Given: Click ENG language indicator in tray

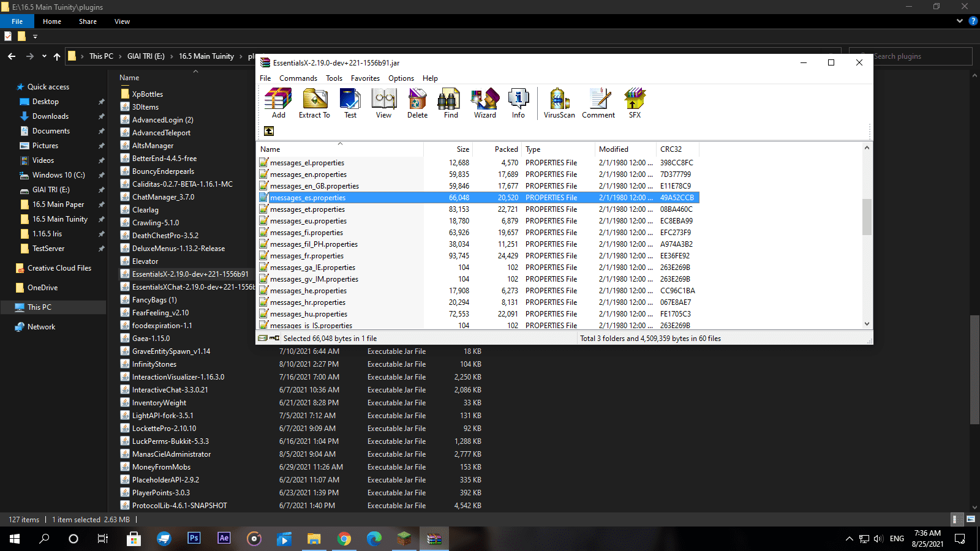Looking at the screenshot, I should click(x=897, y=539).
